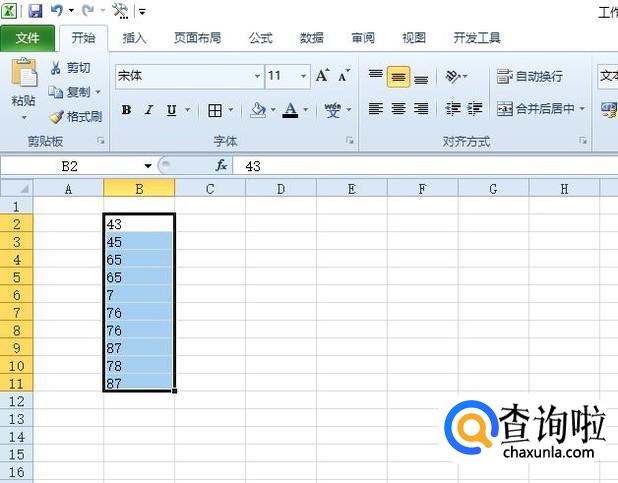
Task: Toggle Bold formatting
Action: (x=126, y=110)
